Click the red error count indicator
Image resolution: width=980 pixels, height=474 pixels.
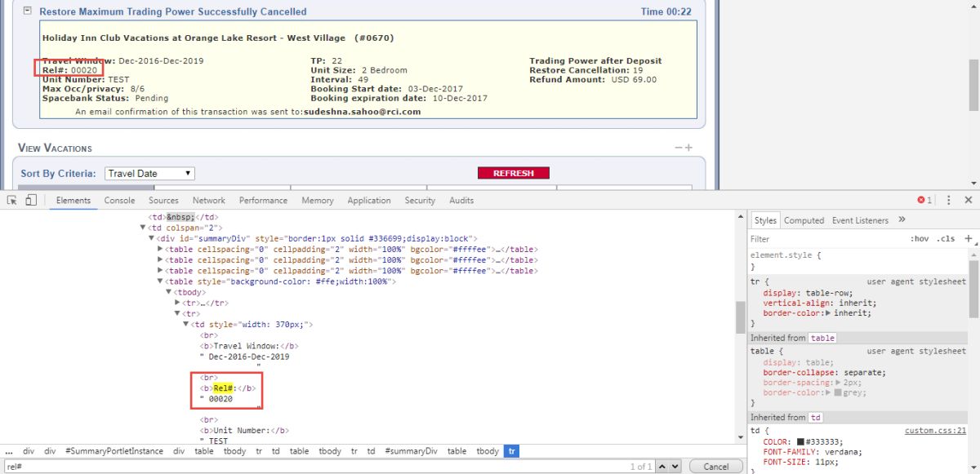pyautogui.click(x=924, y=200)
